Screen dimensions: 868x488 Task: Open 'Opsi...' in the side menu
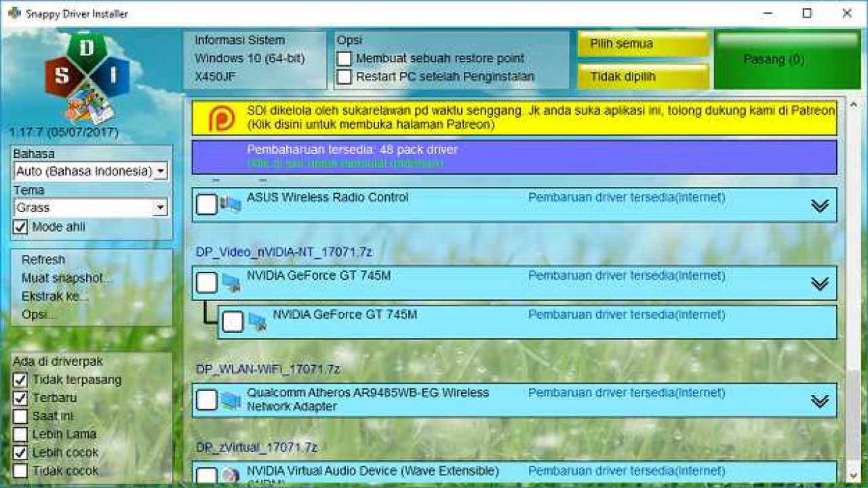point(39,314)
